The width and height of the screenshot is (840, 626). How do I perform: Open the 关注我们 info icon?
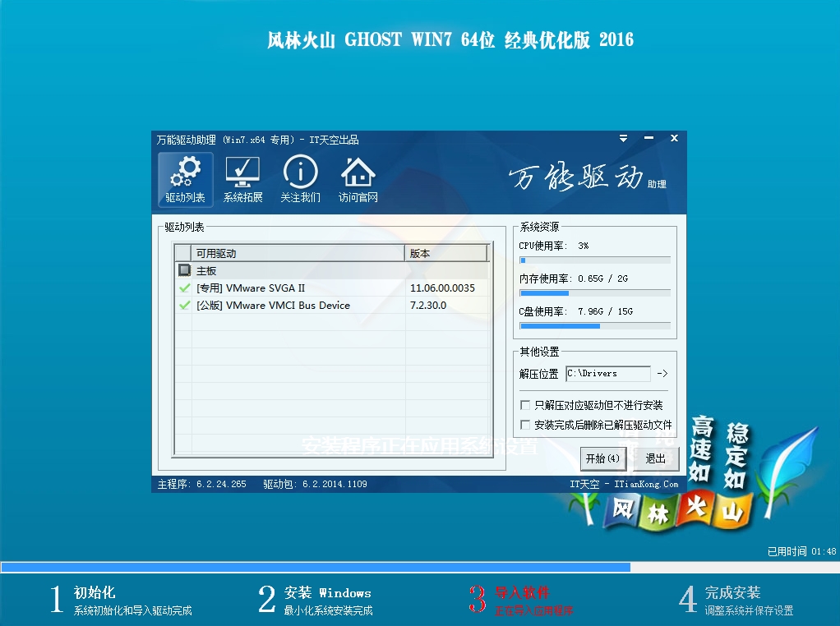tap(301, 180)
